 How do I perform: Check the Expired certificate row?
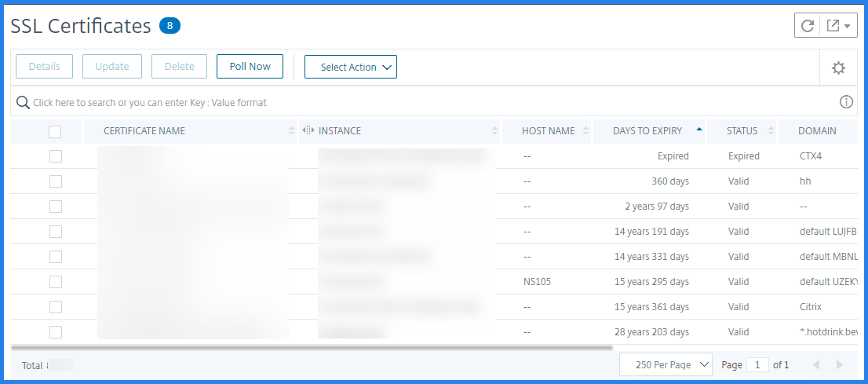click(x=56, y=156)
